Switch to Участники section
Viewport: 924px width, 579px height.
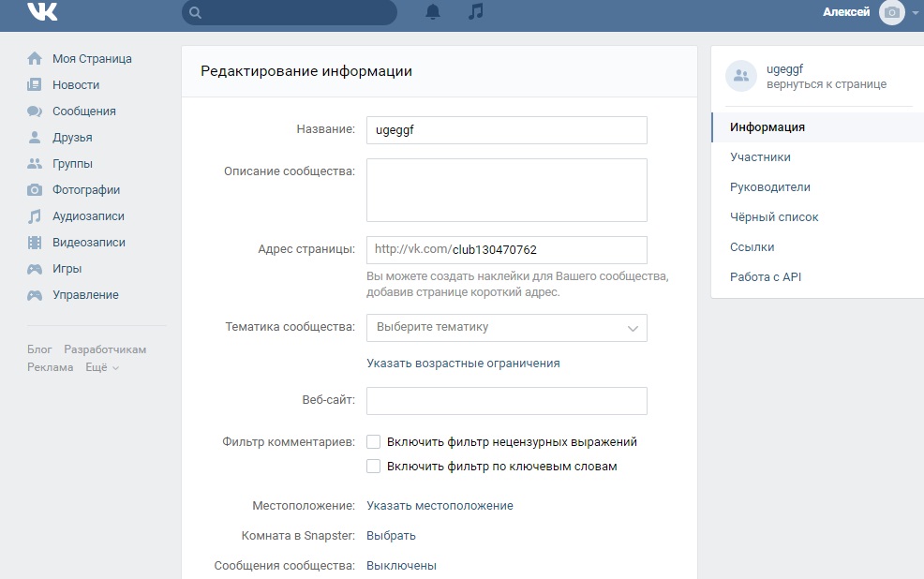pos(760,157)
